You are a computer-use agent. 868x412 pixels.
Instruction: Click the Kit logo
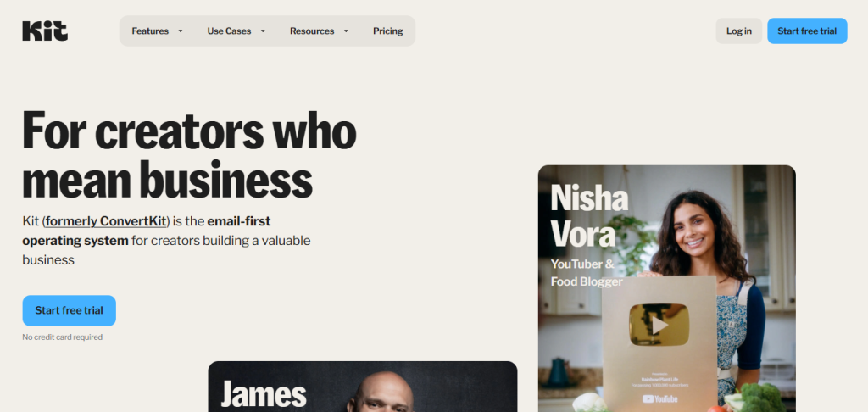(x=45, y=31)
